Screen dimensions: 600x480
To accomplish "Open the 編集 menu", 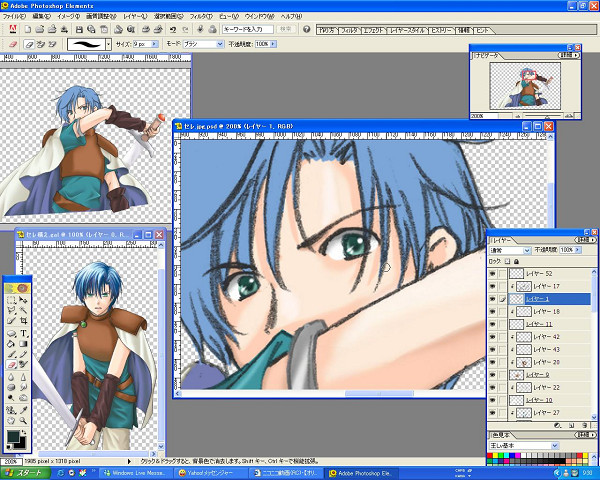I will [x=41, y=16].
